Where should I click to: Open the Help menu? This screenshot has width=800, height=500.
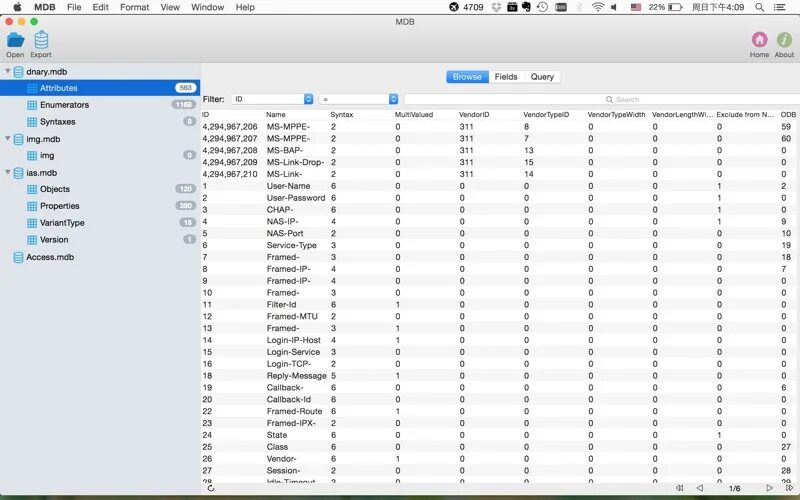tap(245, 7)
